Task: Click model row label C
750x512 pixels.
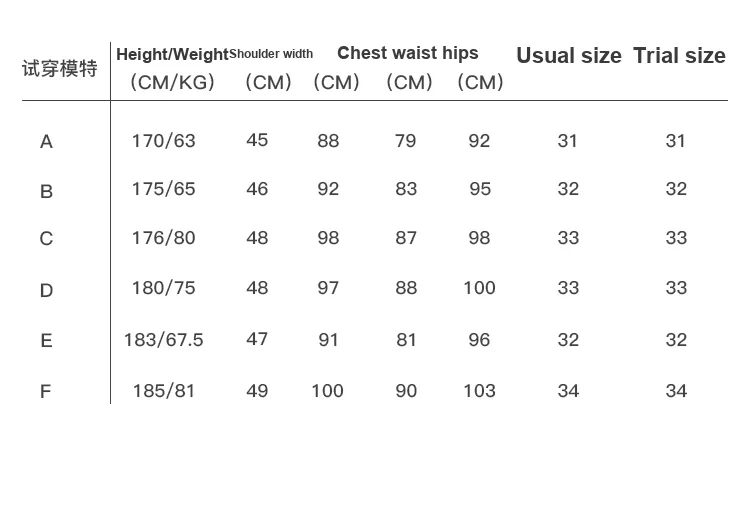Action: point(46,238)
